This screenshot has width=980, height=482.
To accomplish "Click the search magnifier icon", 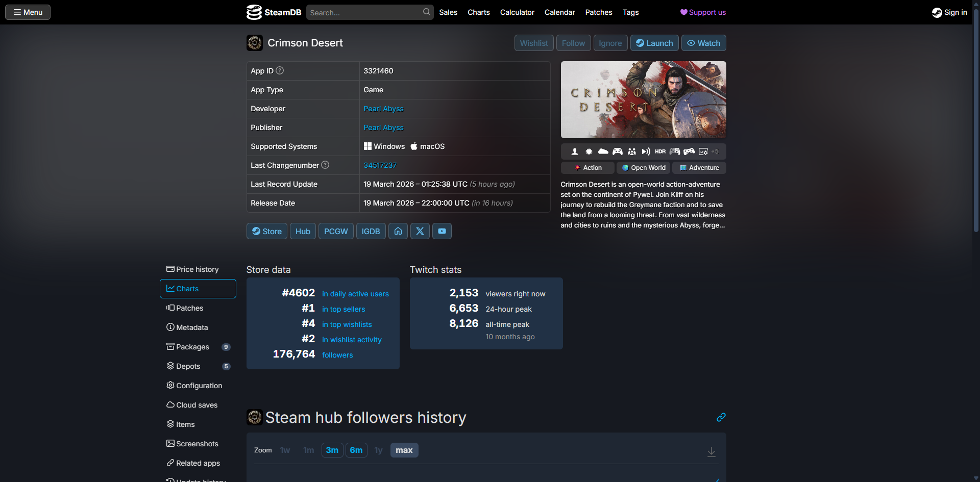I will point(427,12).
